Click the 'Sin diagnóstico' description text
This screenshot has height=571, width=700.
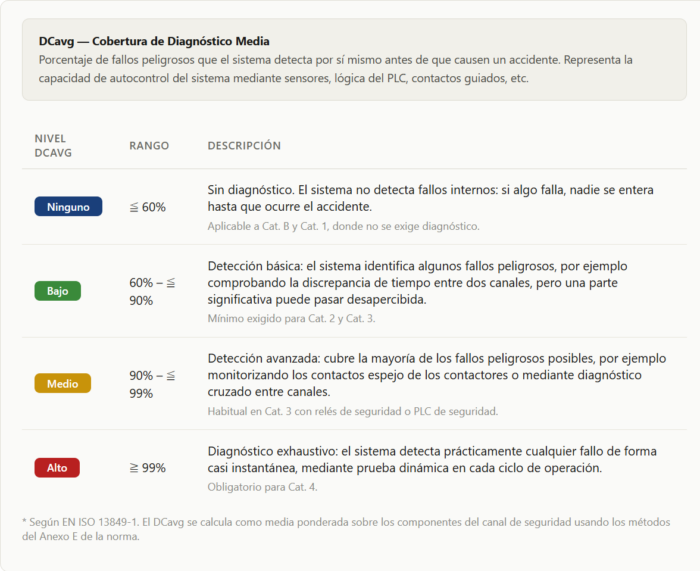click(x=430, y=198)
